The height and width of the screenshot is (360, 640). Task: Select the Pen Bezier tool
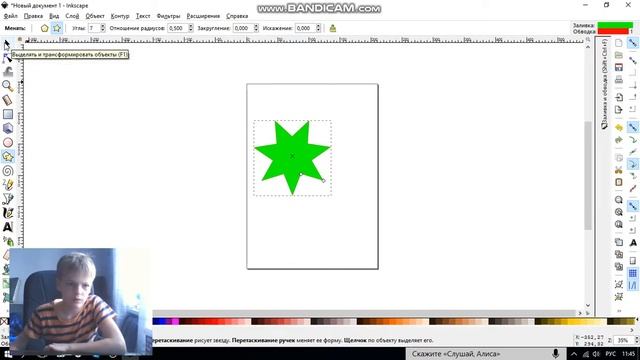pos(8,199)
